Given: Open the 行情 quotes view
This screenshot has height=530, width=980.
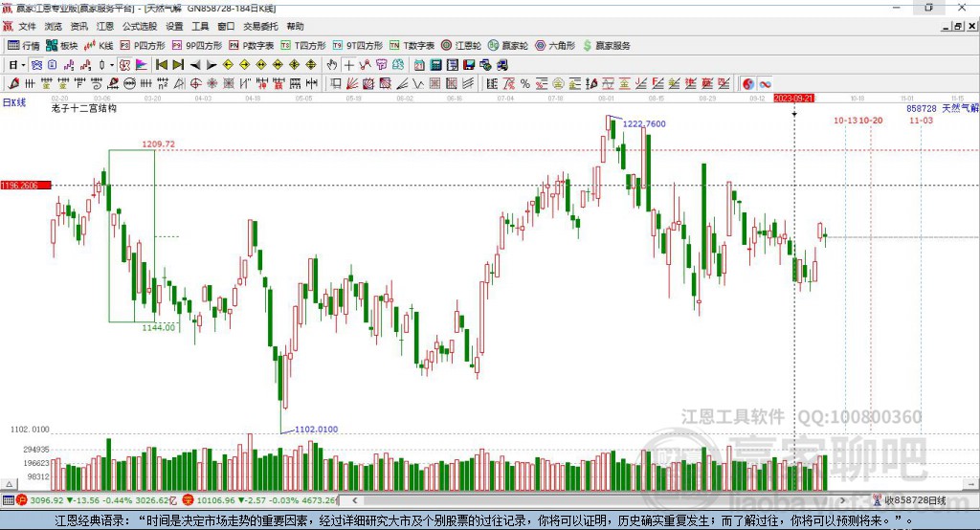Looking at the screenshot, I should 23,46.
